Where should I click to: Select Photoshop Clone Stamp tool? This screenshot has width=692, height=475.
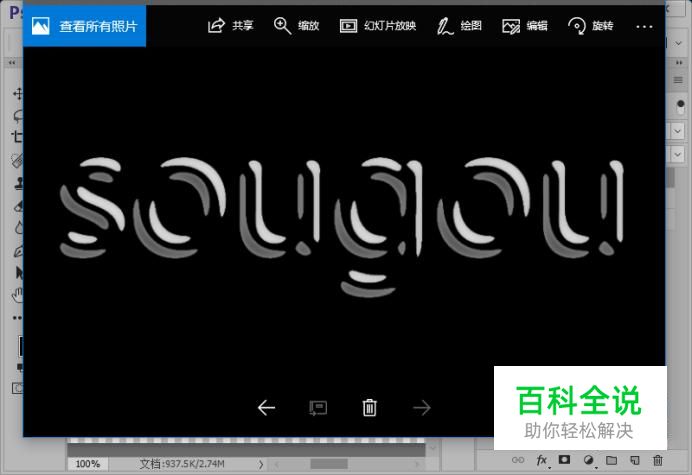tap(19, 184)
